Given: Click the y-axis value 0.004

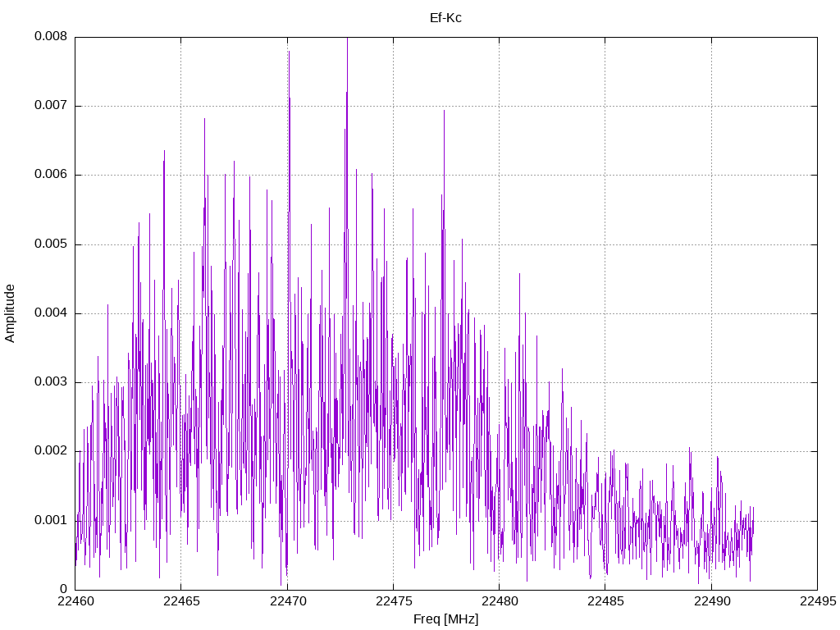Looking at the screenshot, I should coord(51,313).
